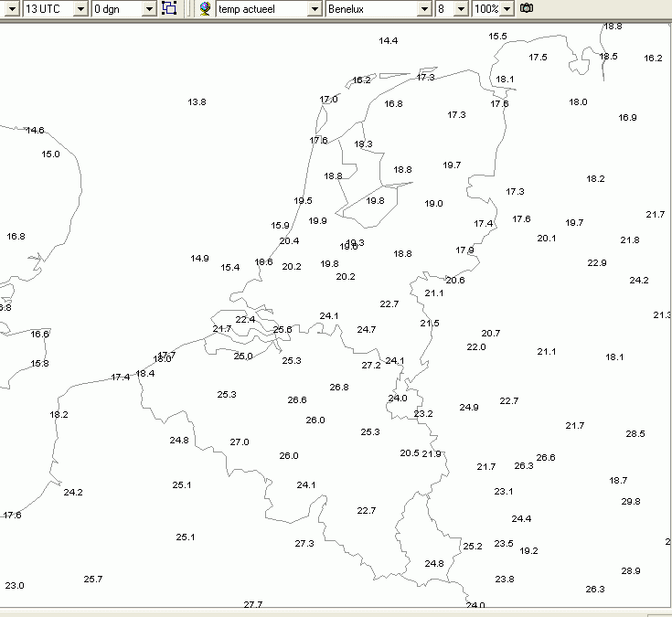672x617 pixels.
Task: Click the 28.5 temperature station value
Action: point(635,433)
